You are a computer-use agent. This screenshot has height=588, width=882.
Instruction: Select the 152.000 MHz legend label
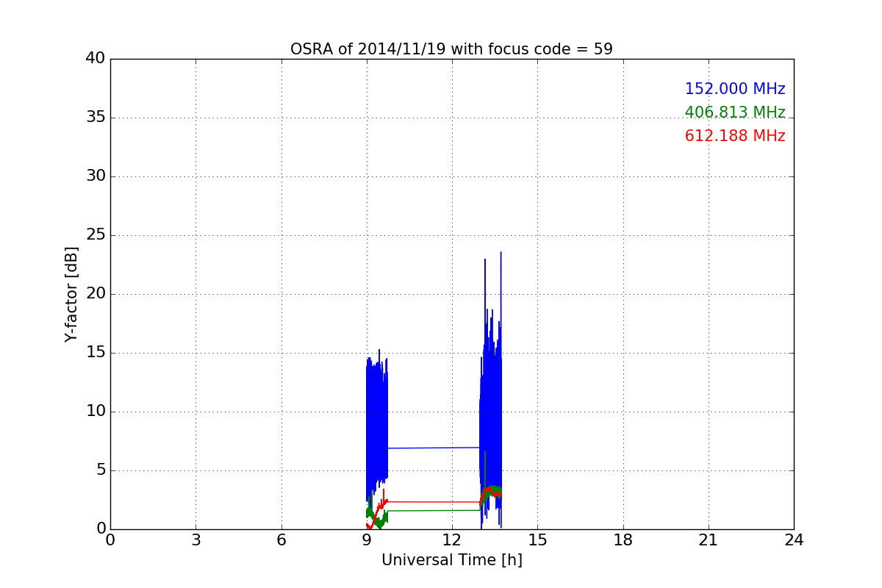pos(735,89)
